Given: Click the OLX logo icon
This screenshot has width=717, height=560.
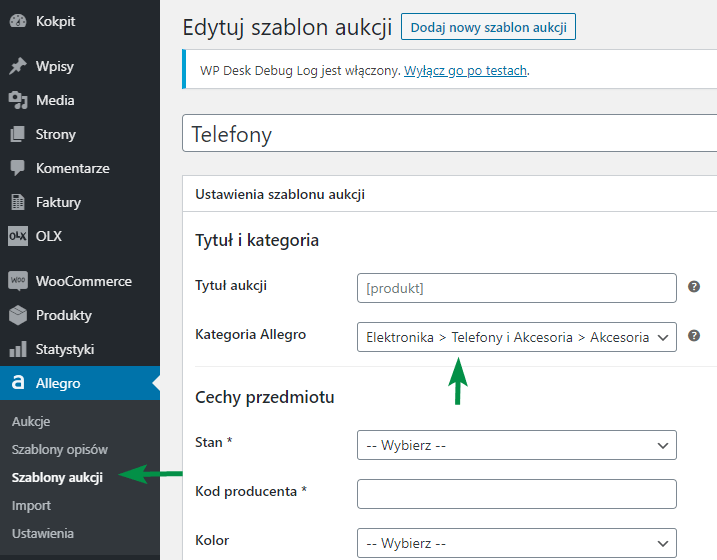Looking at the screenshot, I should 18,236.
